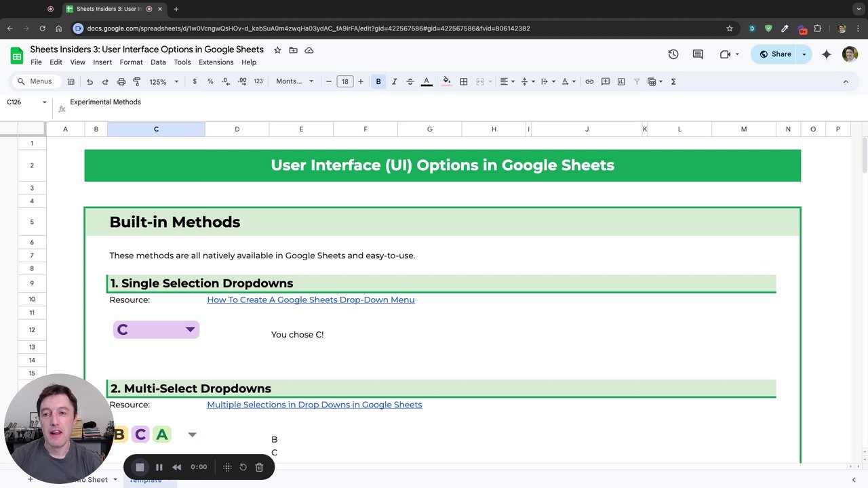Viewport: 868px width, 488px height.
Task: Format the cell as percent
Action: pyautogui.click(x=210, y=81)
